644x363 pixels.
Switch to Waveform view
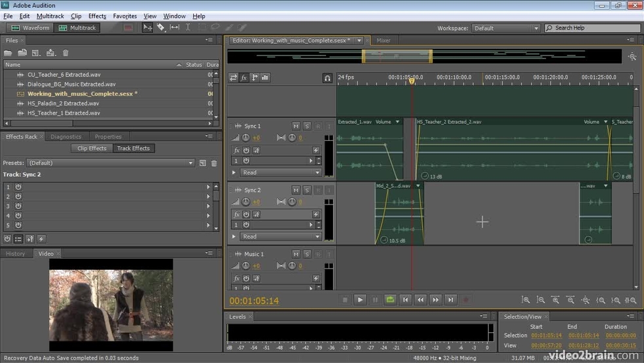click(30, 28)
